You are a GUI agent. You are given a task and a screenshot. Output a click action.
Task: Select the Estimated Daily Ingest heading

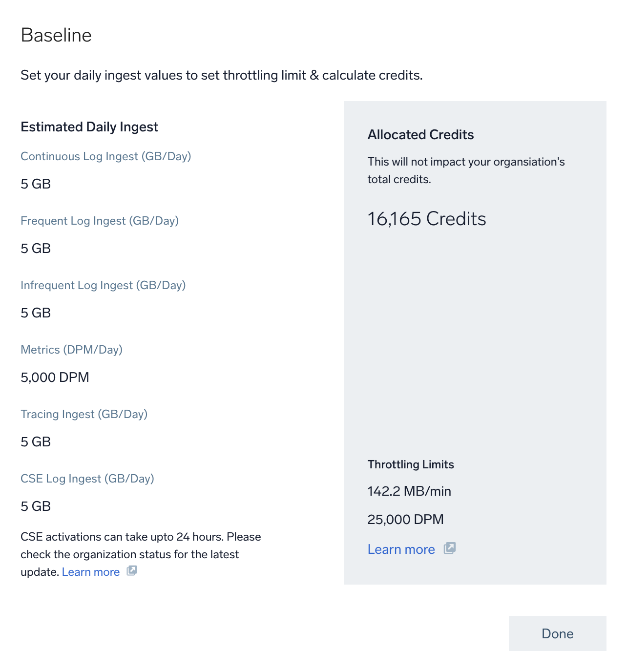coord(89,127)
